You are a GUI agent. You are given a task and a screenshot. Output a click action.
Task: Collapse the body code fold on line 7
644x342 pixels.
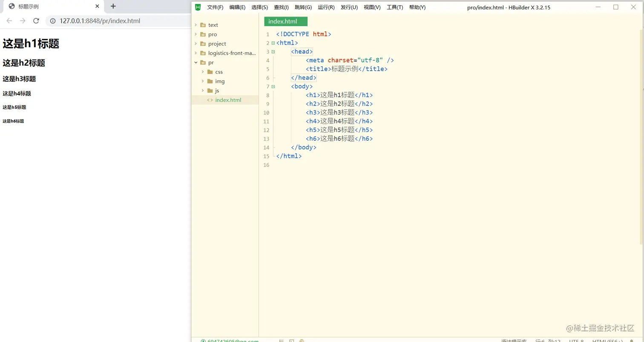(273, 86)
